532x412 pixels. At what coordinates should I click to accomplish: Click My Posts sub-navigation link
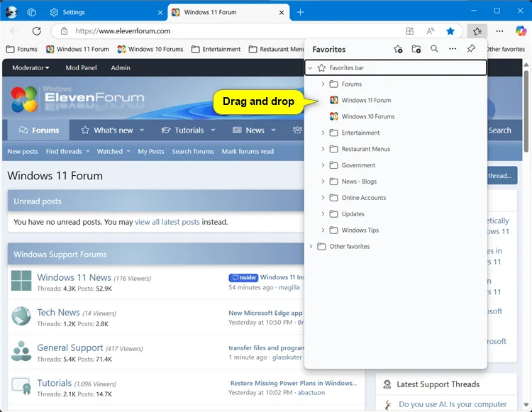(x=150, y=151)
